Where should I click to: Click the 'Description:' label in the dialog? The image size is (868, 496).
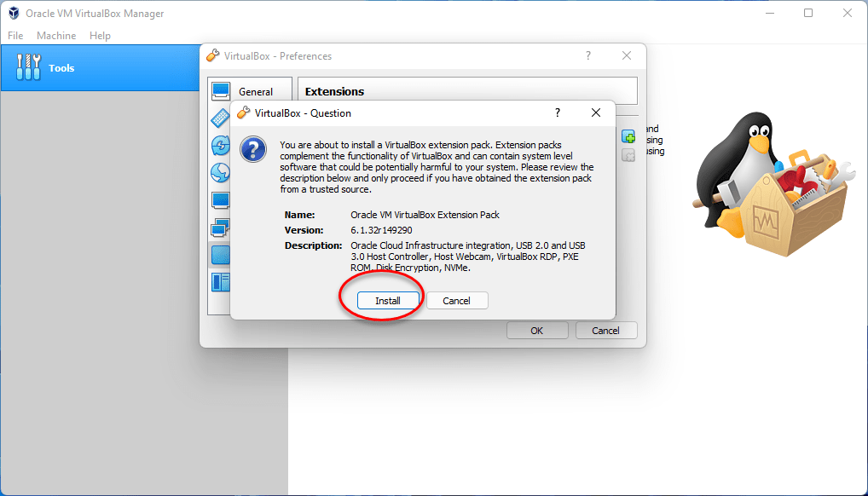313,245
